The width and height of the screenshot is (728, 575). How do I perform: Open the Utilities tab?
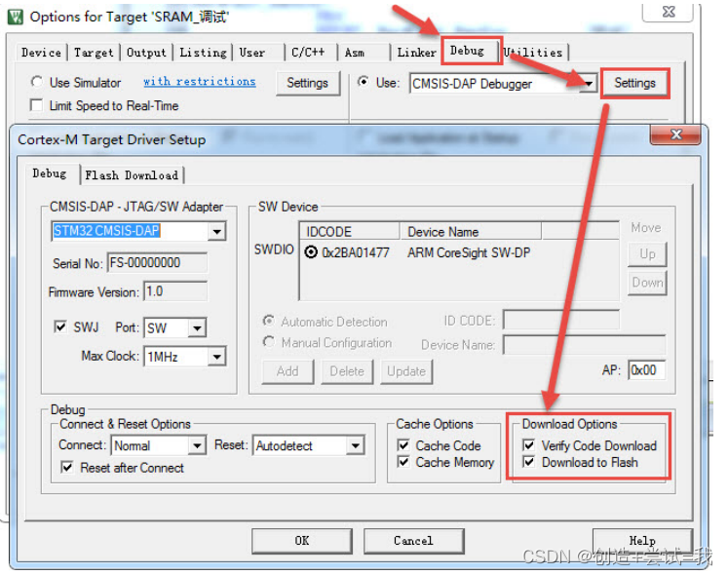coord(533,53)
